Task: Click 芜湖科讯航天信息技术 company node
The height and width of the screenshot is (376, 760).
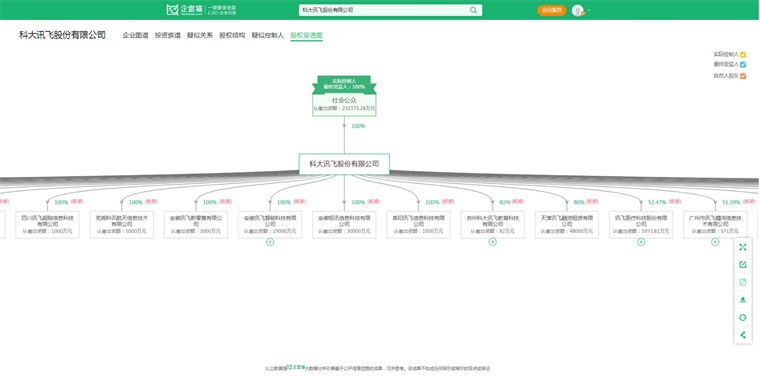Action: [x=122, y=224]
